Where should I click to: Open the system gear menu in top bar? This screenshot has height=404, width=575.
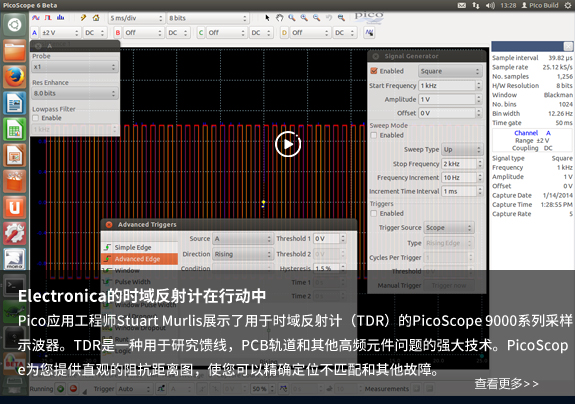point(567,5)
